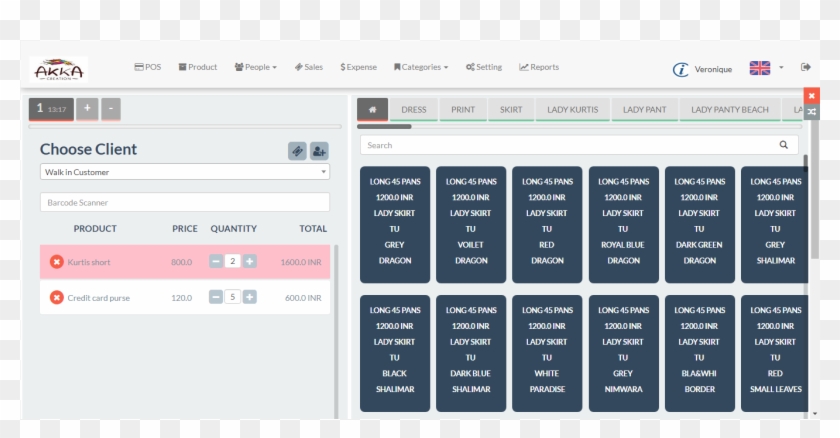The height and width of the screenshot is (438, 840).
Task: Add RED SMALL LEAVES lady skirt
Action: coord(775,353)
